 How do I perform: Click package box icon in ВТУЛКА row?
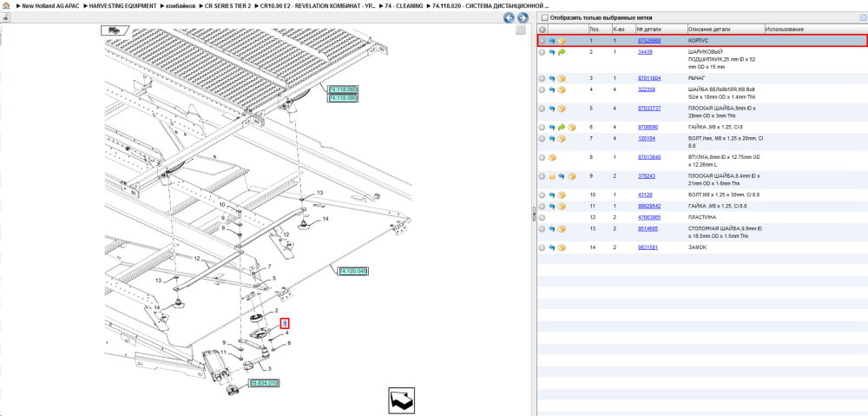tap(552, 158)
